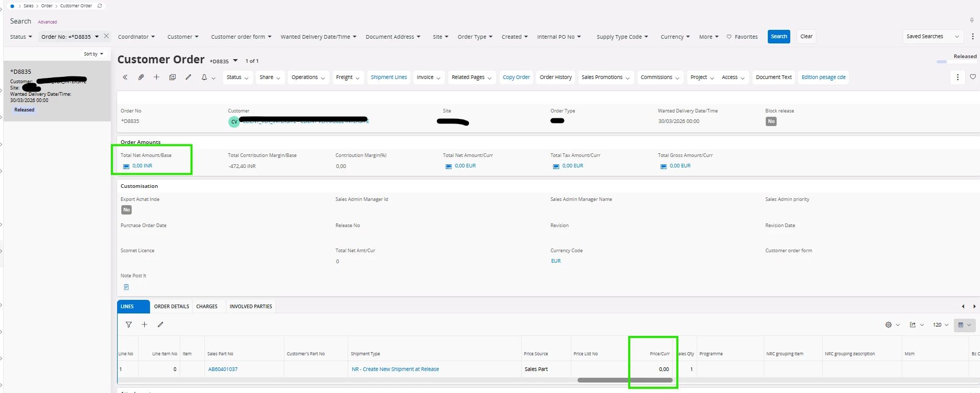Switch to the Involved Parties tab
Screen dimensions: 980x393
pos(251,307)
